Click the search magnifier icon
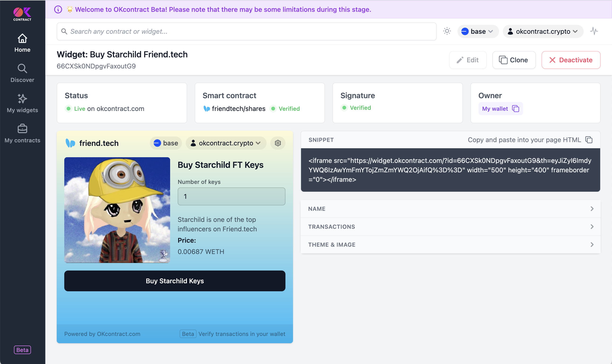612x364 pixels. [64, 31]
